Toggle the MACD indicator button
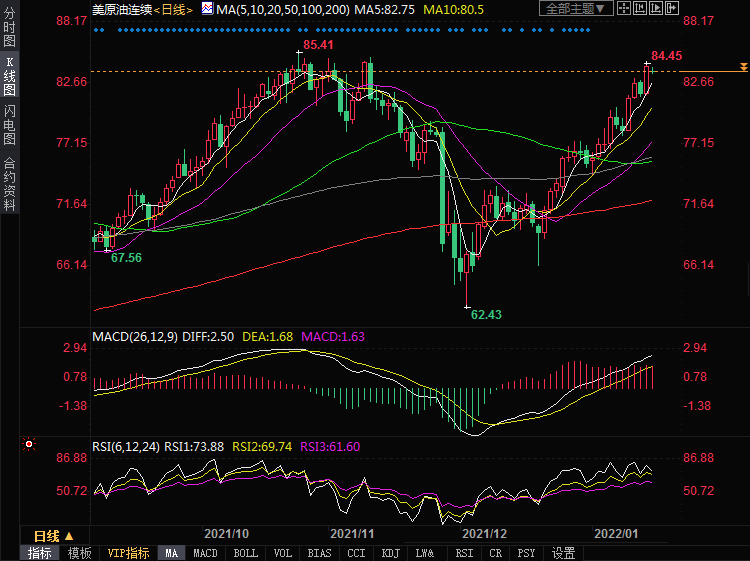The height and width of the screenshot is (561, 750). [x=205, y=553]
